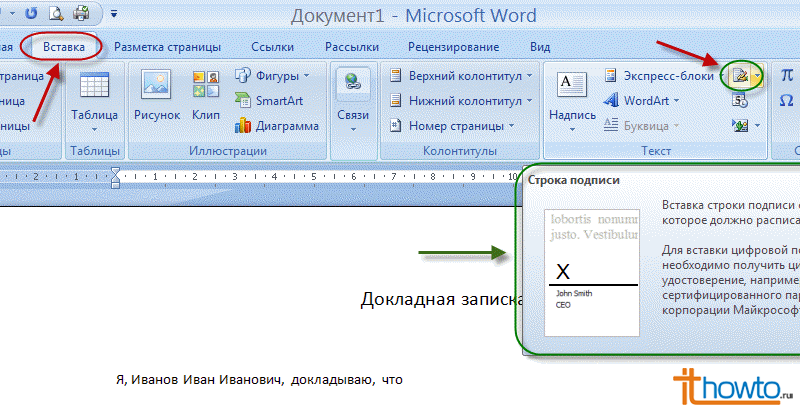Open the Рецензирование tab
This screenshot has height=412, width=800.
[x=454, y=47]
